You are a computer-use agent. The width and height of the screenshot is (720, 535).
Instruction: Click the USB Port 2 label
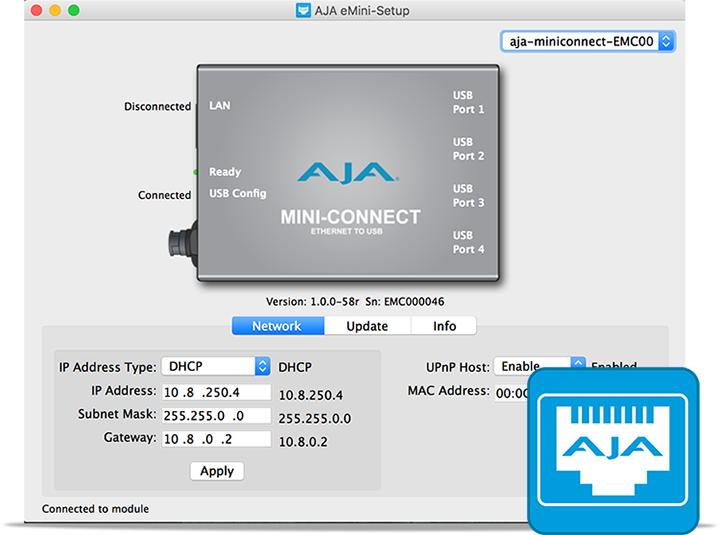click(468, 149)
